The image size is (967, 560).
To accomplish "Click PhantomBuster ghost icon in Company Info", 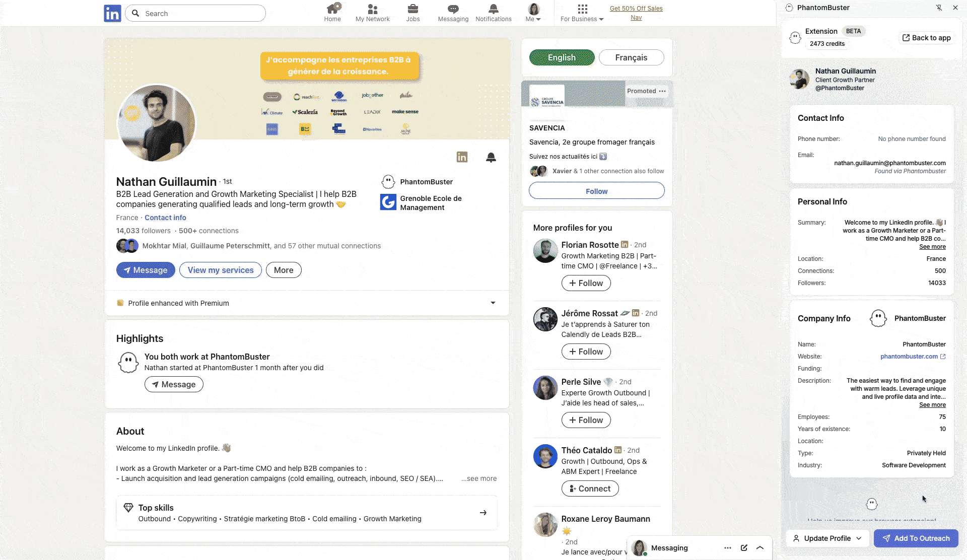I will point(878,318).
